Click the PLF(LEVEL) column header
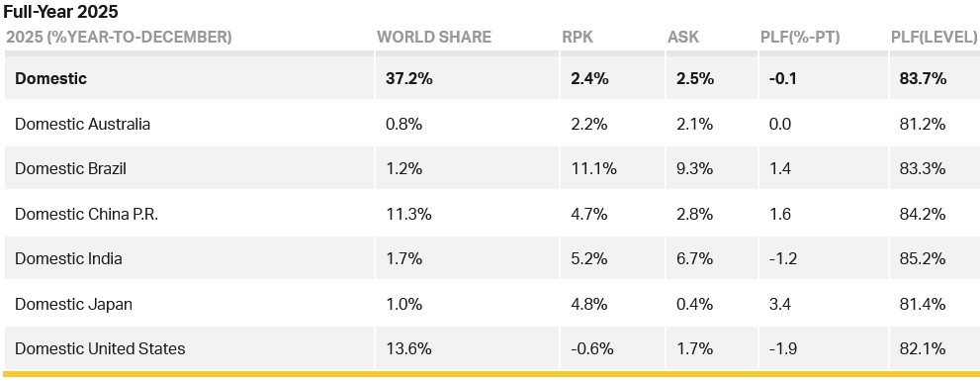Image resolution: width=980 pixels, height=384 pixels. pos(934,37)
